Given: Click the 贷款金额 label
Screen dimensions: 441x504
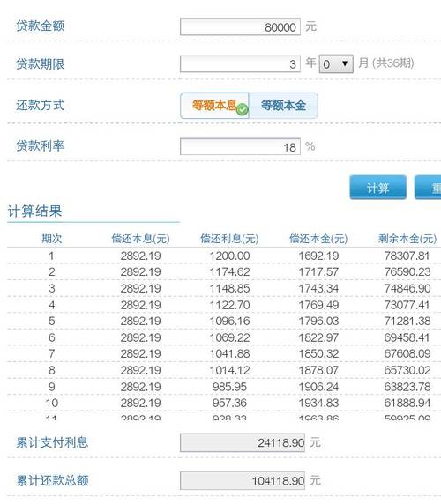Looking at the screenshot, I should point(41,26).
